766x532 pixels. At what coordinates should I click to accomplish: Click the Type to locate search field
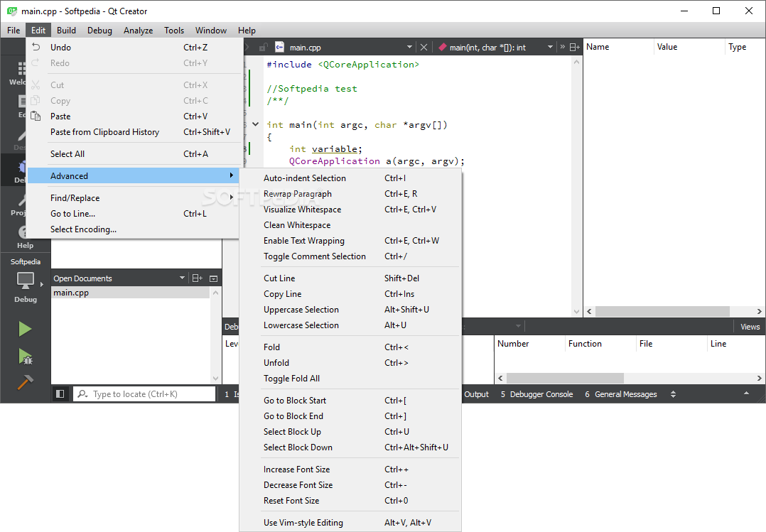pyautogui.click(x=144, y=393)
